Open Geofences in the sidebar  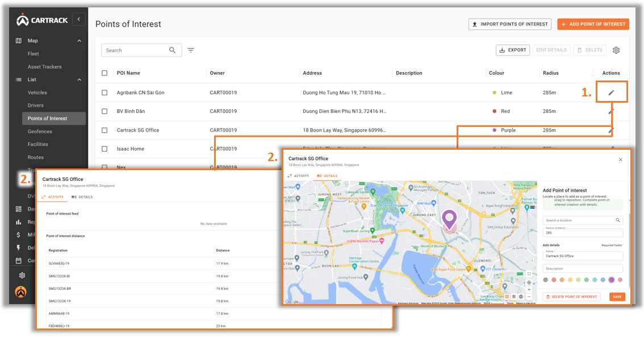tap(40, 132)
